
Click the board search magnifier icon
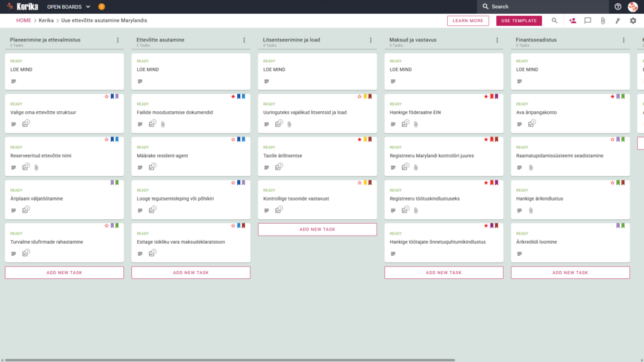pos(555,21)
